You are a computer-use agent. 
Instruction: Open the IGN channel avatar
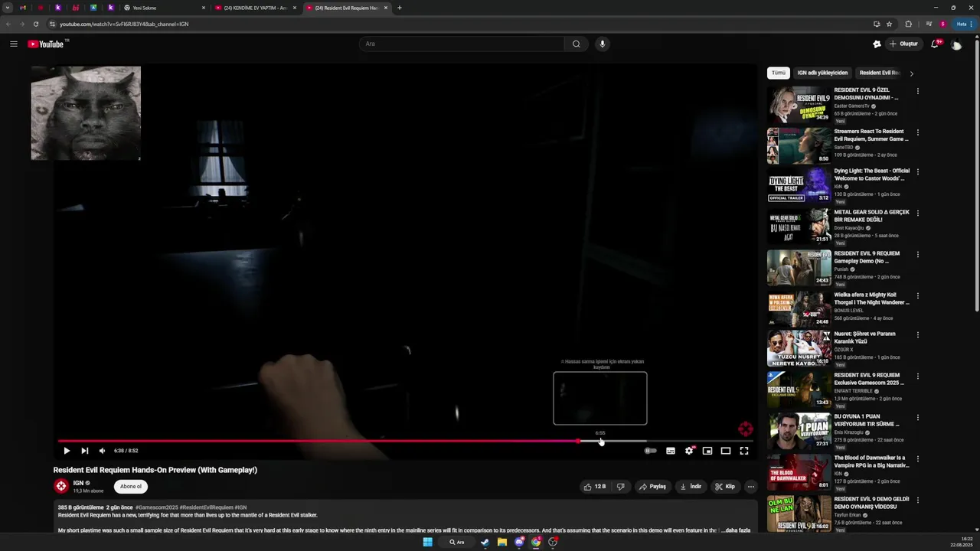pyautogui.click(x=61, y=486)
